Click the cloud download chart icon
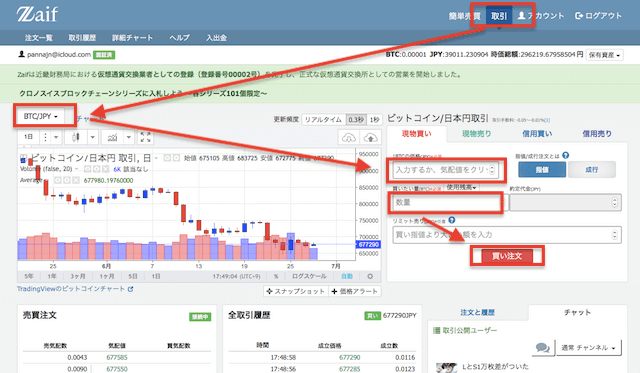Screen dimensions: 640x373 (348, 138)
